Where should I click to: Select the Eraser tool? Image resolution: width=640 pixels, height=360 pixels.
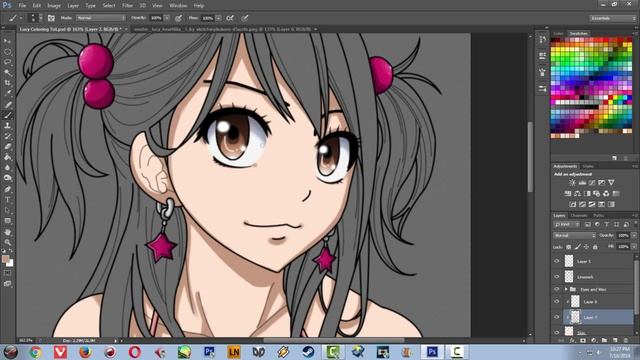[x=7, y=147]
